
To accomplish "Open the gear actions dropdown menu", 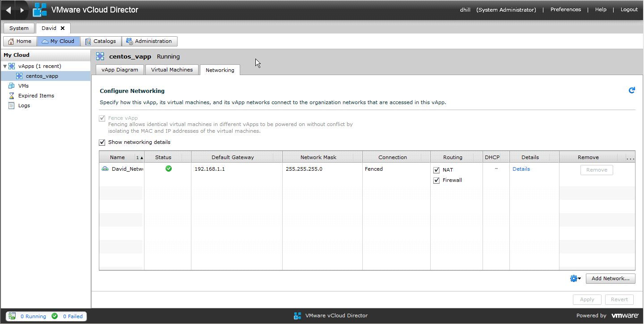I will coord(575,278).
